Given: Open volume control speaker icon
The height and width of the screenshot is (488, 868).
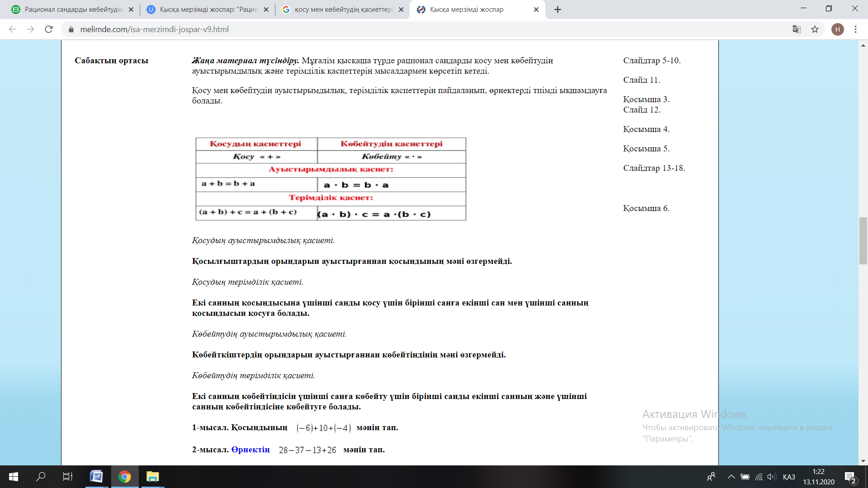Looking at the screenshot, I should click(772, 477).
